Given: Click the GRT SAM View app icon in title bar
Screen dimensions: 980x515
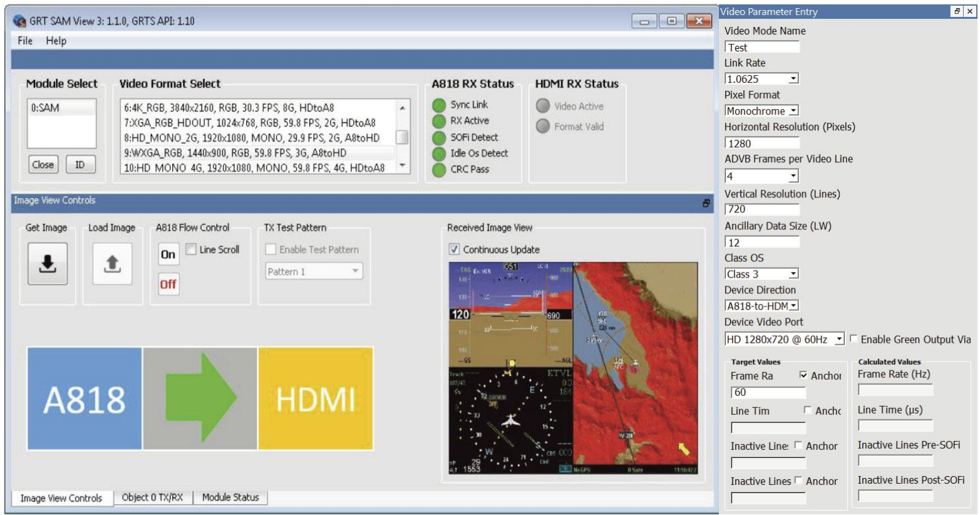Looking at the screenshot, I should (x=19, y=21).
